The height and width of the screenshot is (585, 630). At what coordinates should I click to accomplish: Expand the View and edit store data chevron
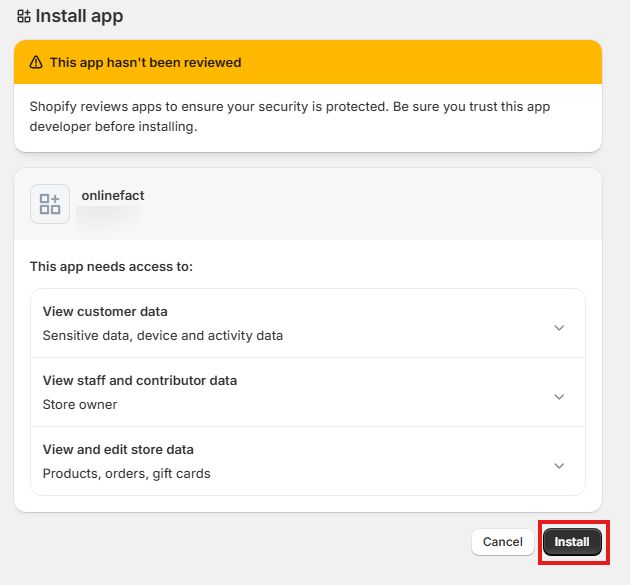coord(559,466)
